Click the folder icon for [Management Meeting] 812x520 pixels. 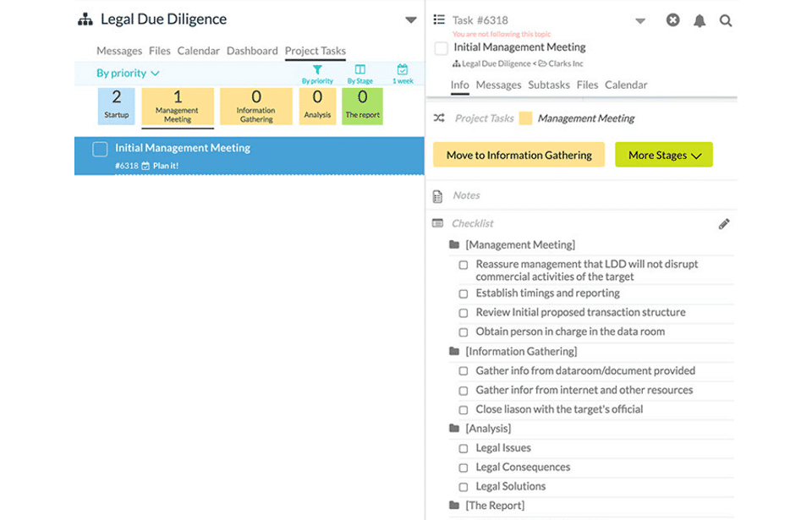[x=454, y=244]
